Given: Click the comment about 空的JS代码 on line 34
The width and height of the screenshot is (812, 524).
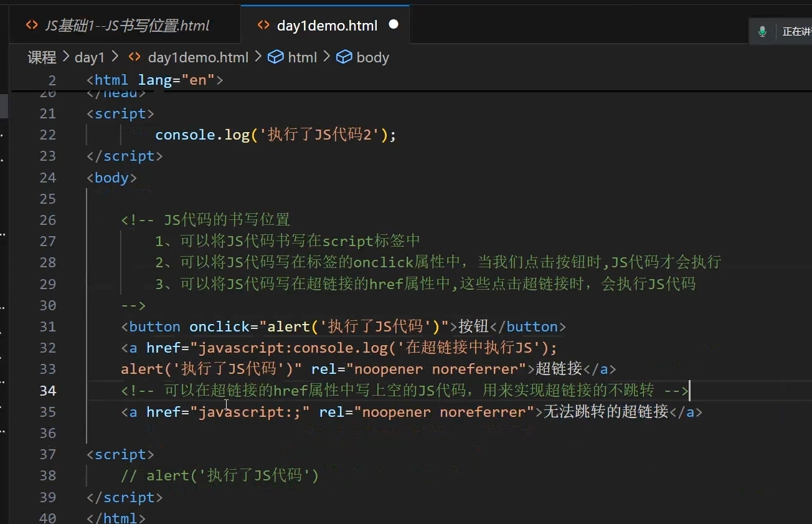Looking at the screenshot, I should point(405,391).
